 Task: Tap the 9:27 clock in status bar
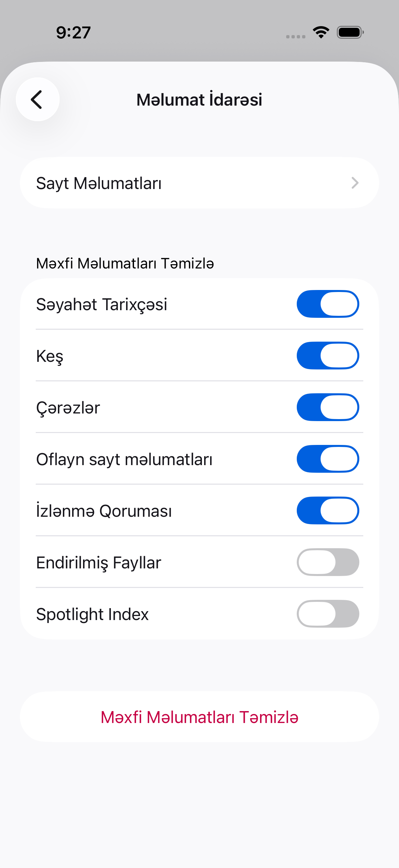click(x=73, y=33)
